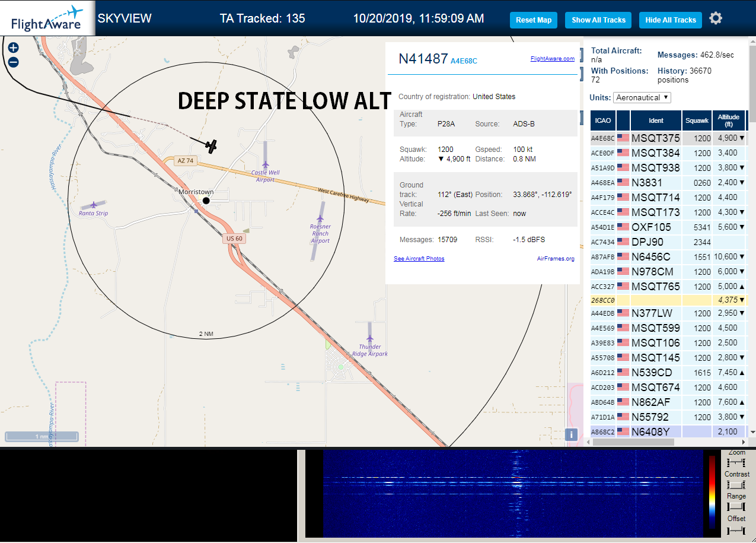
Task: Click the AZ 74 highway shield
Action: (x=185, y=161)
